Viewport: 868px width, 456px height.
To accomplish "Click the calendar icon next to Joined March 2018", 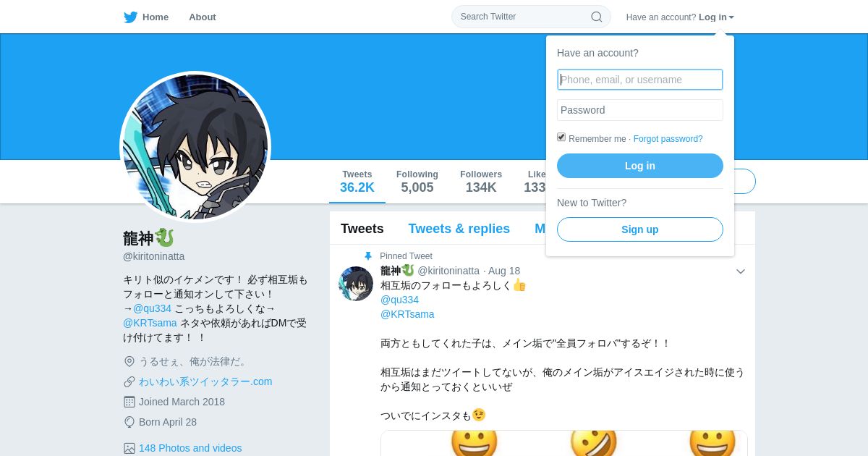I will click(x=129, y=402).
